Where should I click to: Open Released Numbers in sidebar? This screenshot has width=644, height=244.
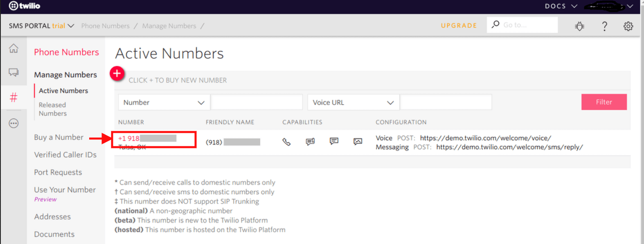[52, 109]
